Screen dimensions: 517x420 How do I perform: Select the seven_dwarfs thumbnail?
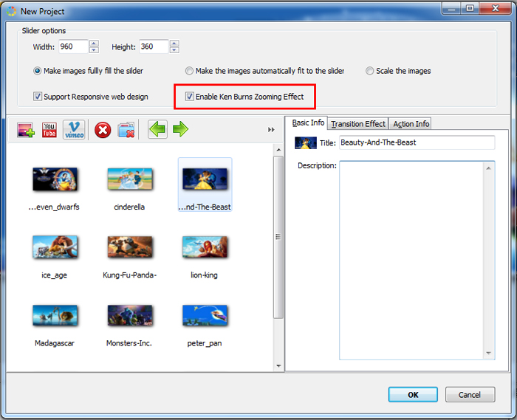click(x=55, y=179)
